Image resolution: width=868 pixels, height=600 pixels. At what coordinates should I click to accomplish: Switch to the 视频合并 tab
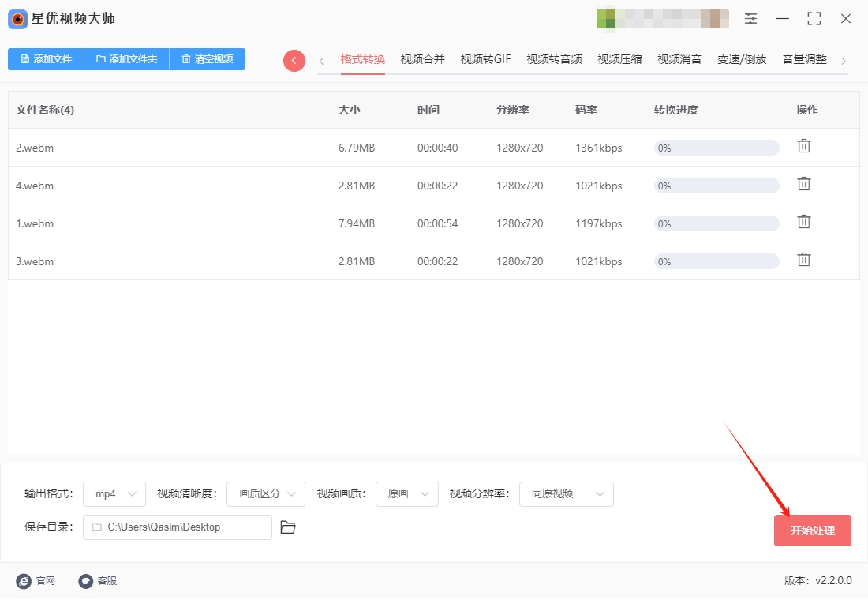[x=422, y=60]
